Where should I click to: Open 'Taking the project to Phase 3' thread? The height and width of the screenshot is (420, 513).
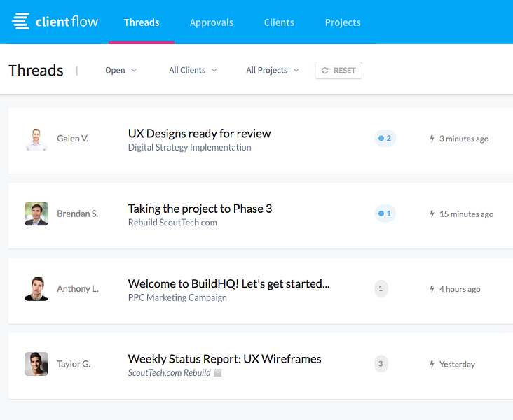(x=200, y=209)
